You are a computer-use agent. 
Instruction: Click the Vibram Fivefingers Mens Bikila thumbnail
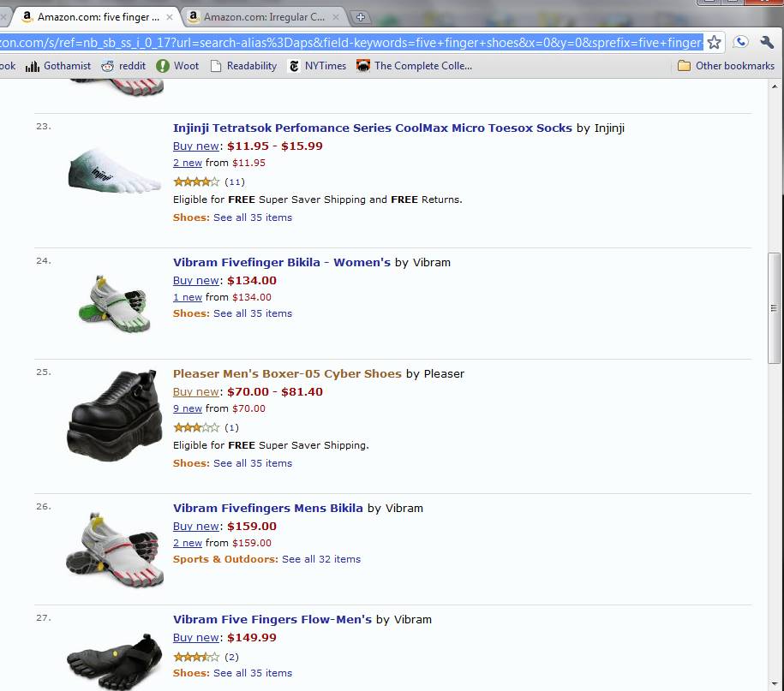tap(114, 545)
